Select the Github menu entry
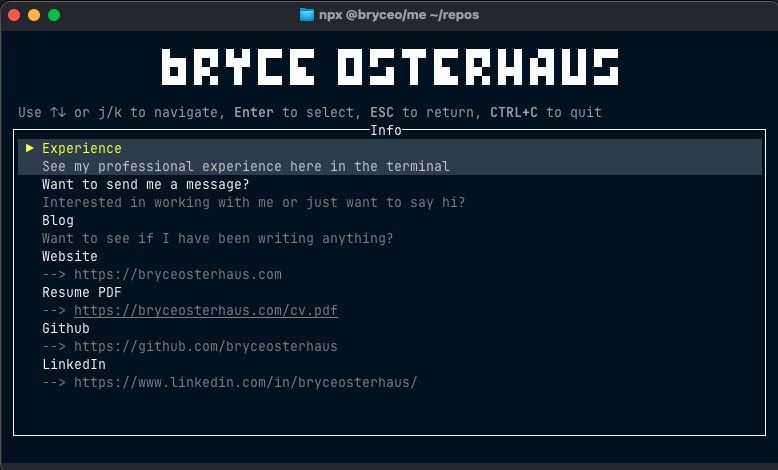Image resolution: width=778 pixels, height=470 pixels. tap(66, 329)
